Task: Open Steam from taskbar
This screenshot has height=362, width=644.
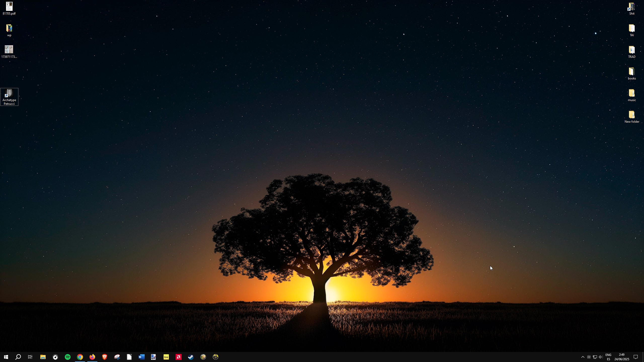Action: tap(191, 357)
